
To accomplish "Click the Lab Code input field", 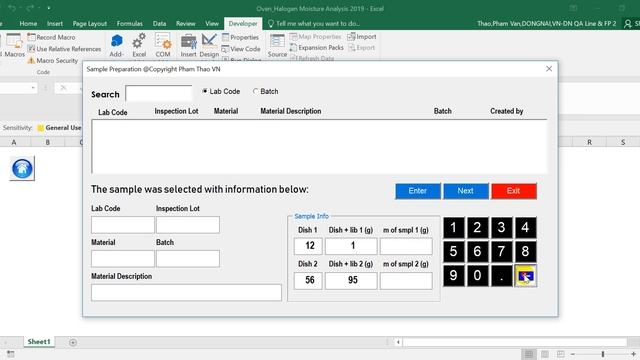I will click(122, 225).
